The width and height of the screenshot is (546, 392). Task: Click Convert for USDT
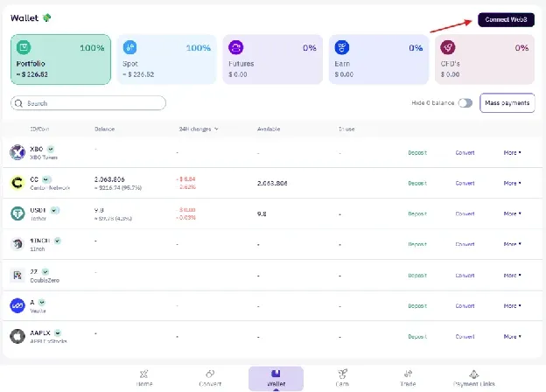pos(465,213)
